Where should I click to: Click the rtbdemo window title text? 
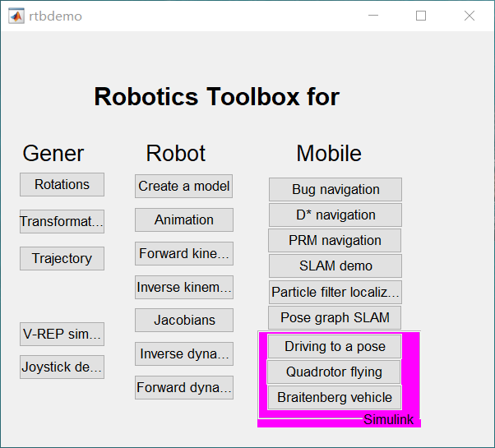point(55,16)
